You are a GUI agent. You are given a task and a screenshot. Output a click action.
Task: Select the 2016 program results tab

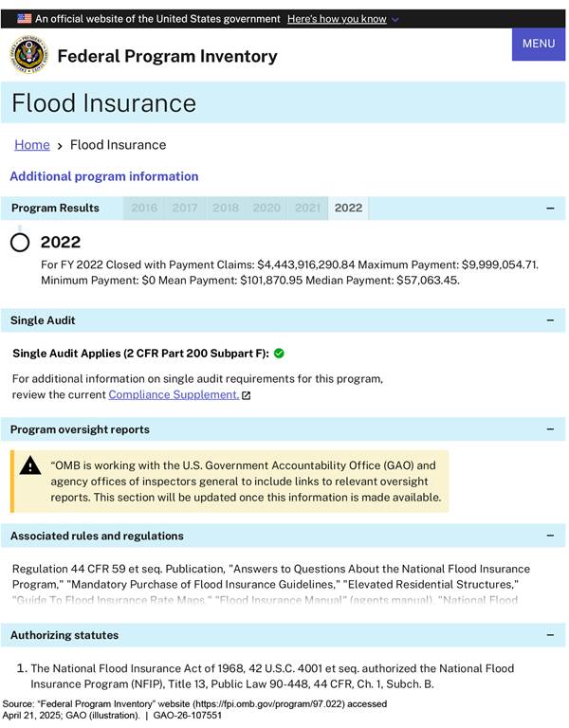144,209
